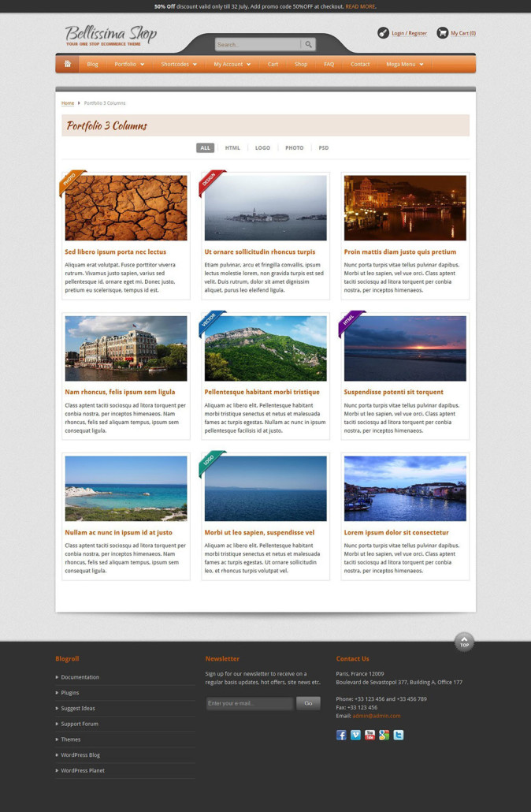Select the HTML portfolio filter

[x=232, y=148]
